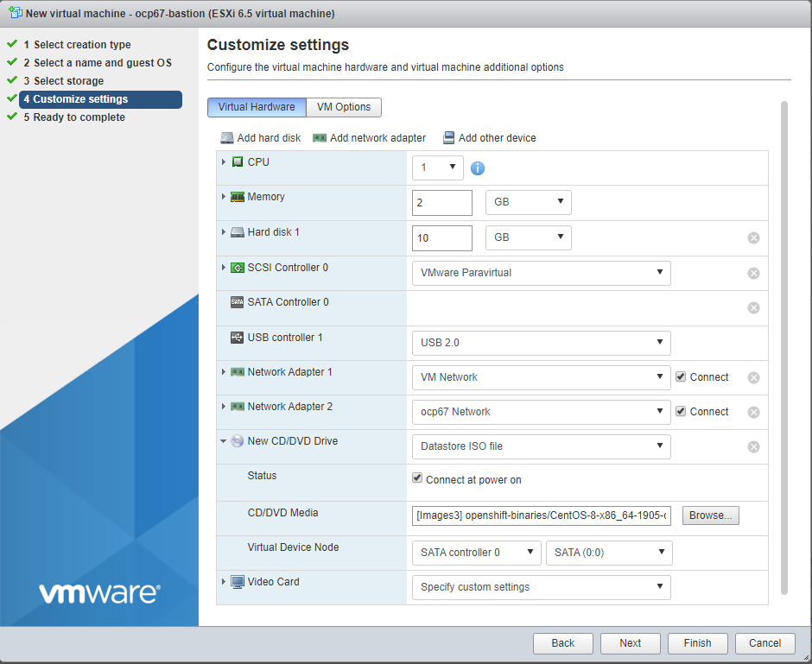
Task: Open the ocp67 Network selection dropdown
Action: pos(541,412)
